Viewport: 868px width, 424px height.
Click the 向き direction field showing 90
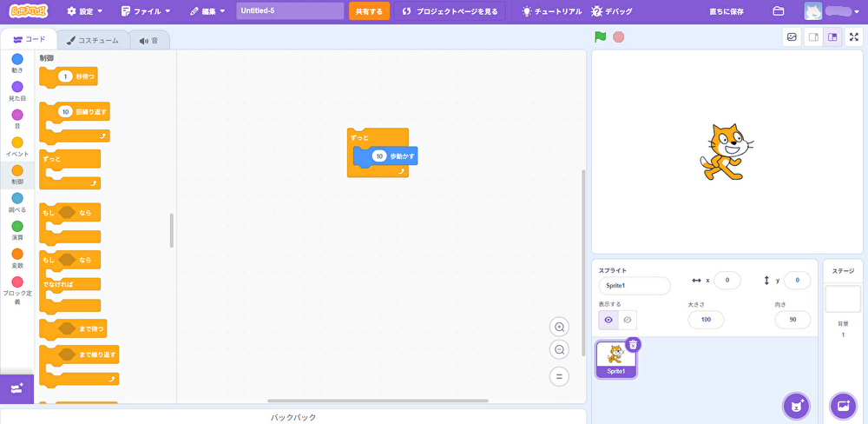(x=792, y=320)
